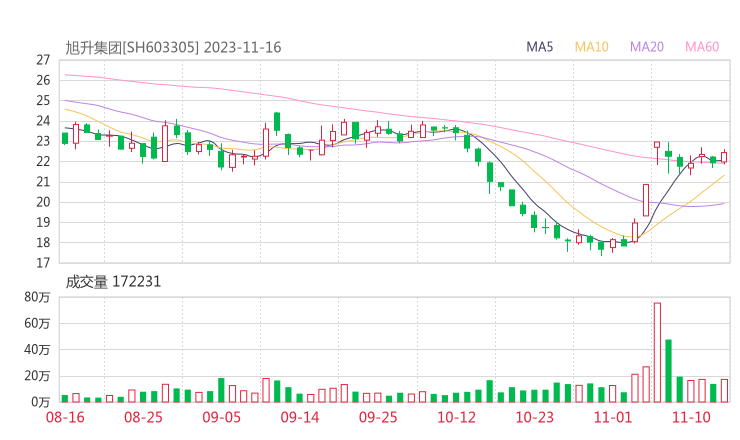Screen dimensions: 740x440
Task: Click the tallest green volume bar
Action: click(668, 371)
